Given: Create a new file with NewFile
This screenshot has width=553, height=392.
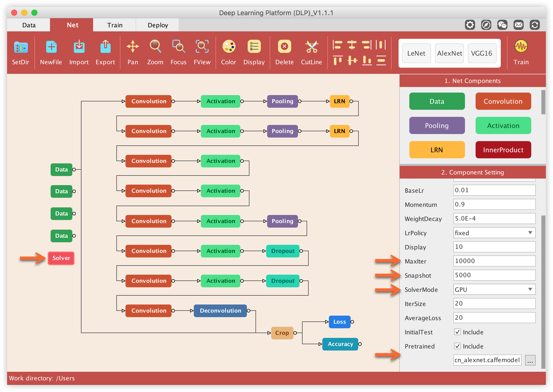Looking at the screenshot, I should (x=51, y=48).
